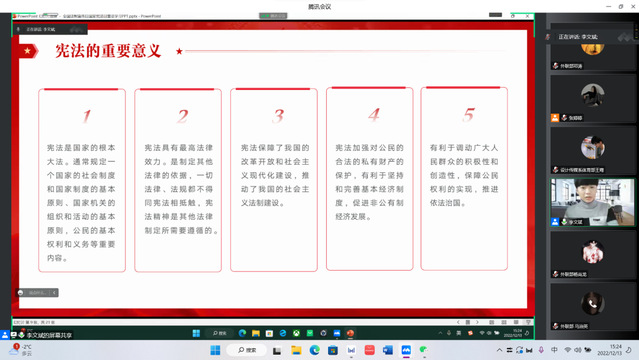Open the weather widget showing -2°C
This screenshot has height=360, width=639.
(x=20, y=350)
